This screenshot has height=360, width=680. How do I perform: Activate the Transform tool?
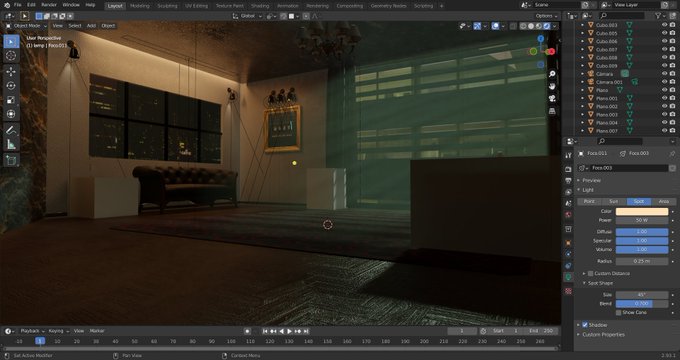(x=11, y=114)
